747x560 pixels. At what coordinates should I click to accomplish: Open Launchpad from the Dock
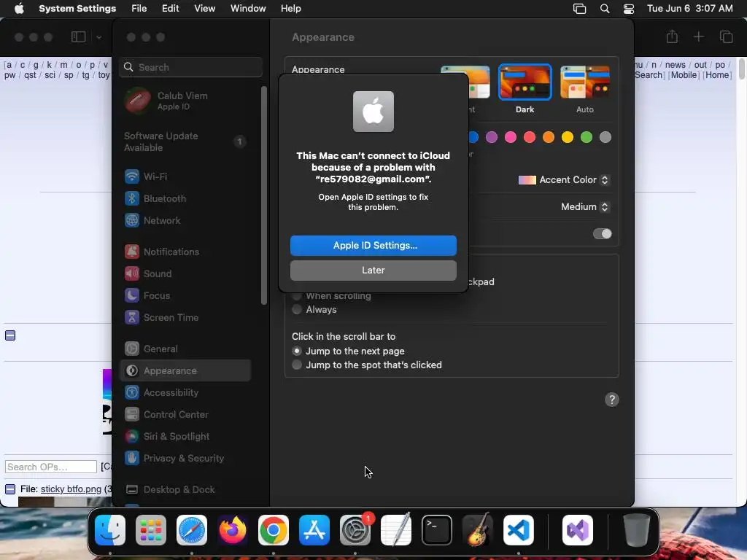coord(151,530)
